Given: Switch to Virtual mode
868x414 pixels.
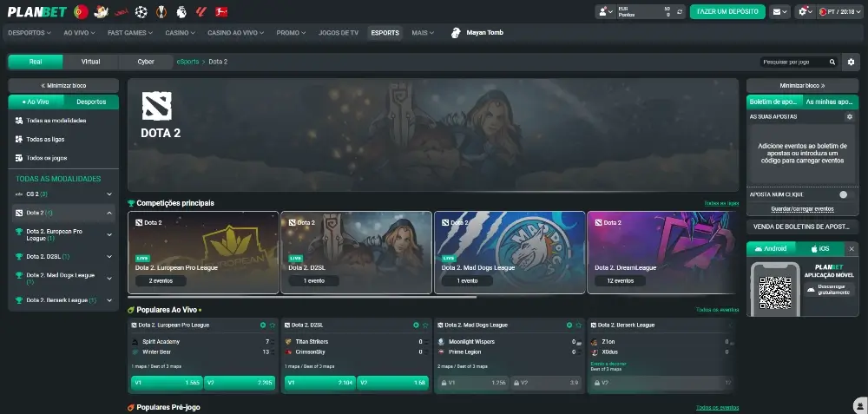Looking at the screenshot, I should (x=91, y=62).
